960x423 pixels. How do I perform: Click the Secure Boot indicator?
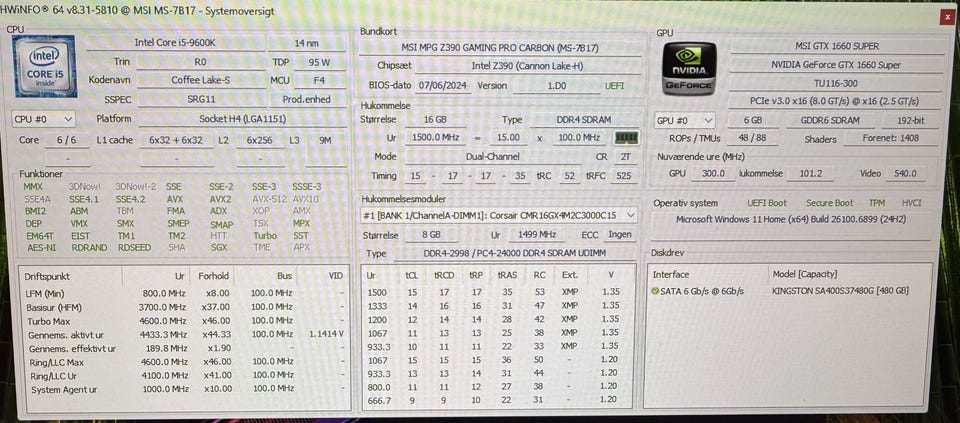point(830,203)
